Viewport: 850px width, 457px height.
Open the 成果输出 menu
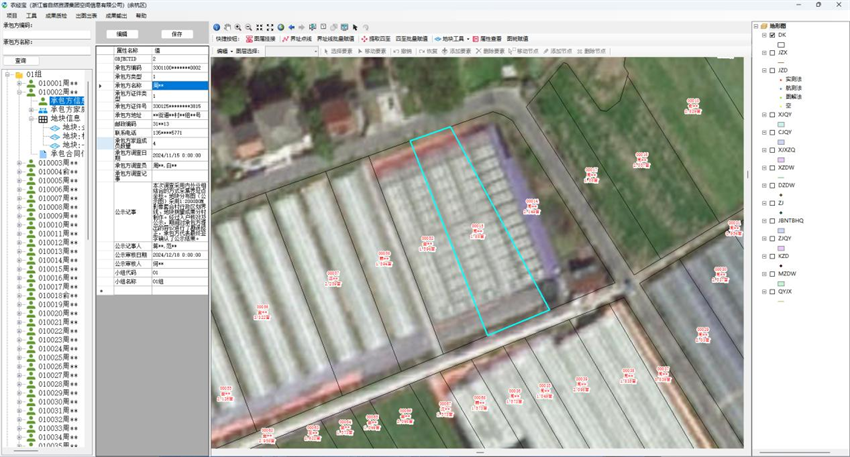[116, 16]
